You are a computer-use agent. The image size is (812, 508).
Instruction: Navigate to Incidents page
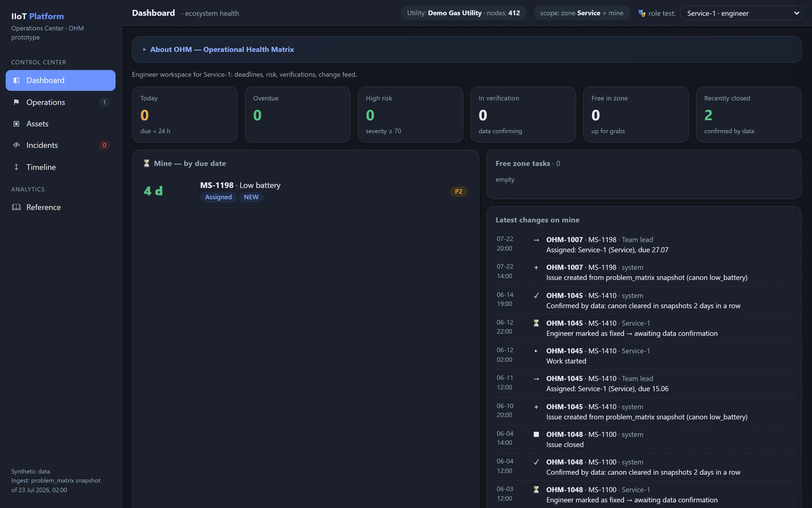[60, 145]
